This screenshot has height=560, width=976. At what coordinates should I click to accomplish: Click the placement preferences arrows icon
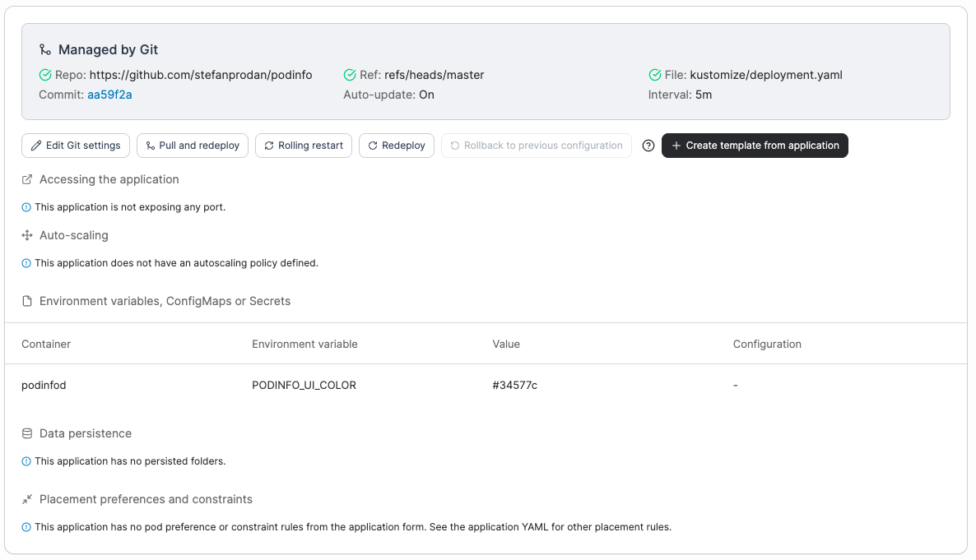[27, 500]
